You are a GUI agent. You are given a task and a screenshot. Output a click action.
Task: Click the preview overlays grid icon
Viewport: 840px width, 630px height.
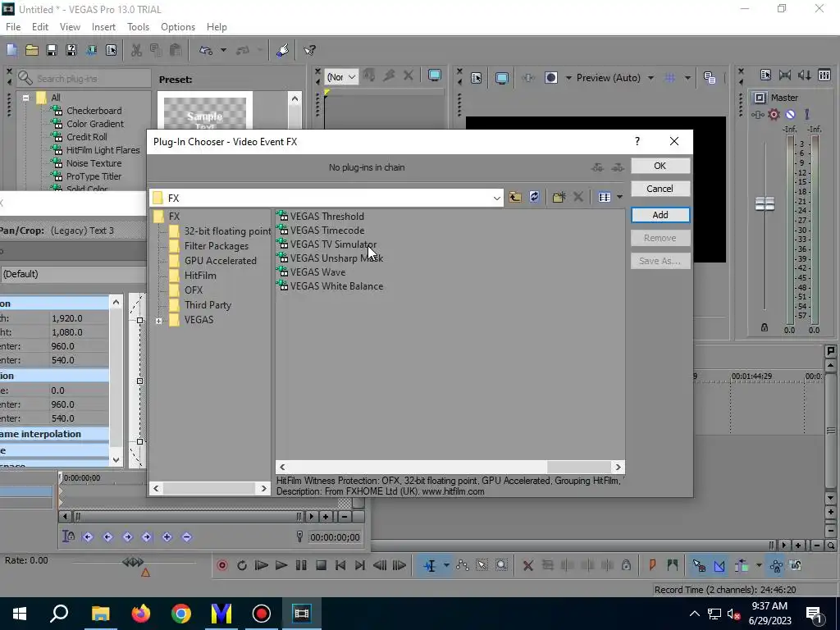669,78
